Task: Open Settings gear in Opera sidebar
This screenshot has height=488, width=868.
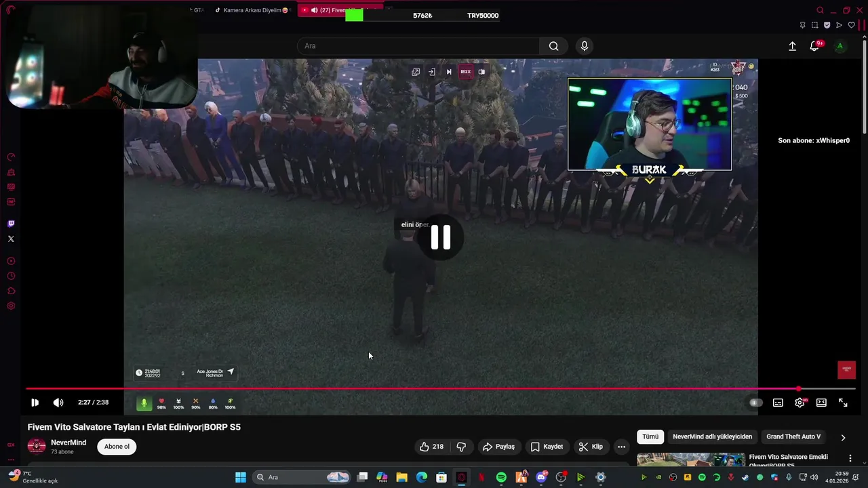Action: tap(11, 306)
